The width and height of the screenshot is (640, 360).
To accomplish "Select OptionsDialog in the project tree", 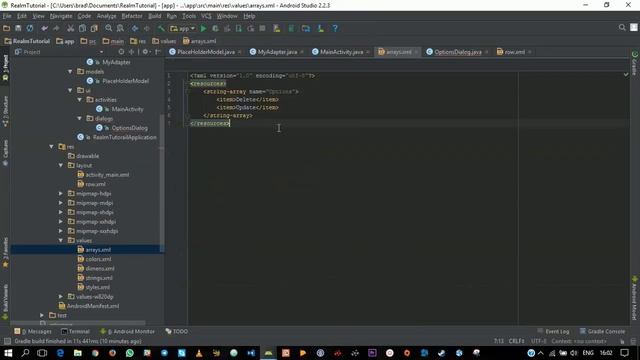I will coord(130,128).
